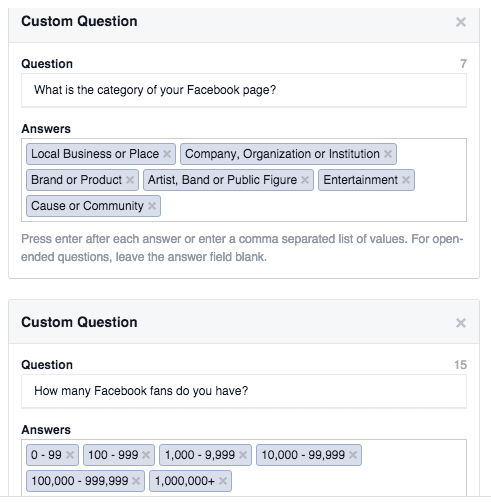This screenshot has width=491, height=502.
Task: Remove the '100 - 999' answer tag
Action: pos(146,455)
